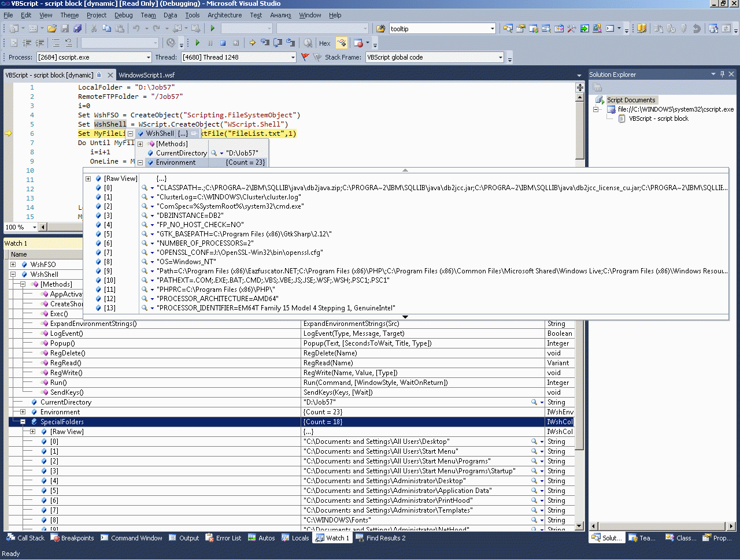Click the Show Next Statement yellow arrow
This screenshot has height=560, width=740.
(252, 43)
